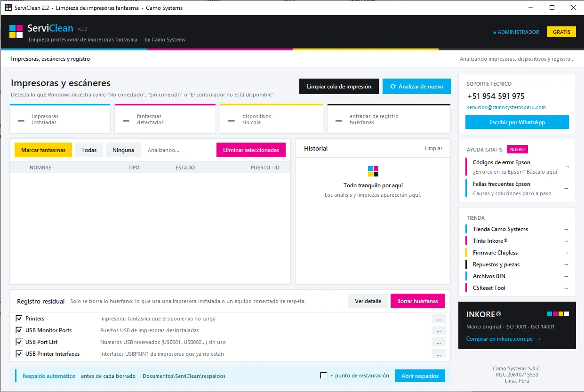Click Ver detalle button
Image resolution: width=584 pixels, height=392 pixels.
point(368,301)
